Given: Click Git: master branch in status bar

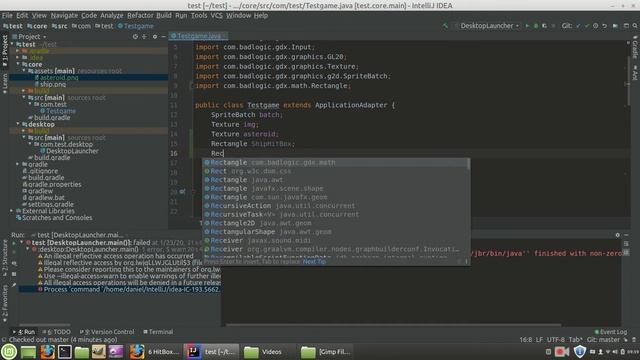Looking at the screenshot, I should coord(603,340).
